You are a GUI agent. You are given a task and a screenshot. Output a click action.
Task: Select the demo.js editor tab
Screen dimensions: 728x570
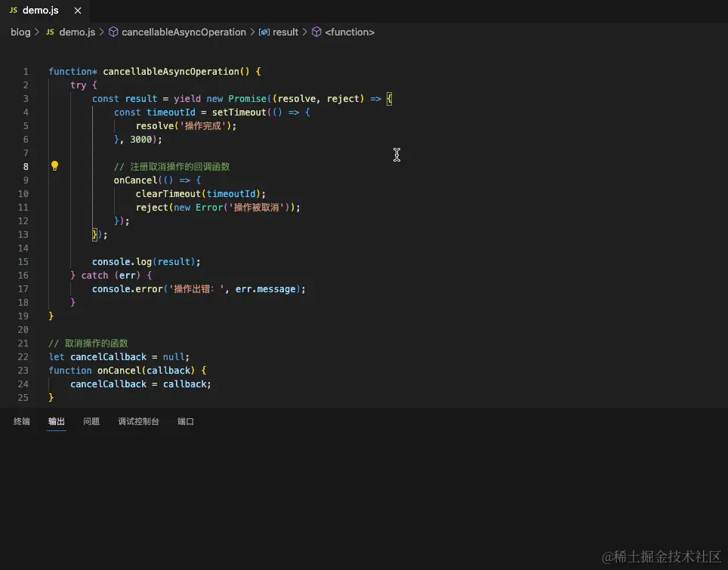coord(45,11)
